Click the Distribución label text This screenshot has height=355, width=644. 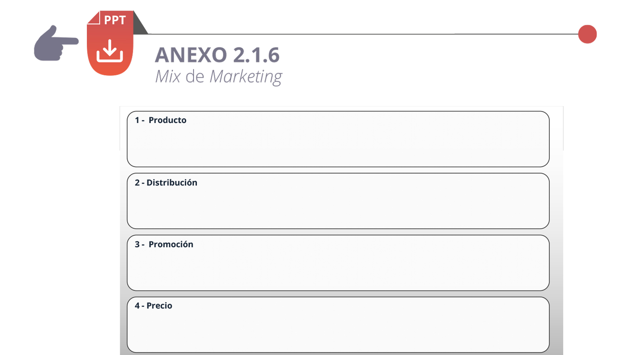click(172, 183)
